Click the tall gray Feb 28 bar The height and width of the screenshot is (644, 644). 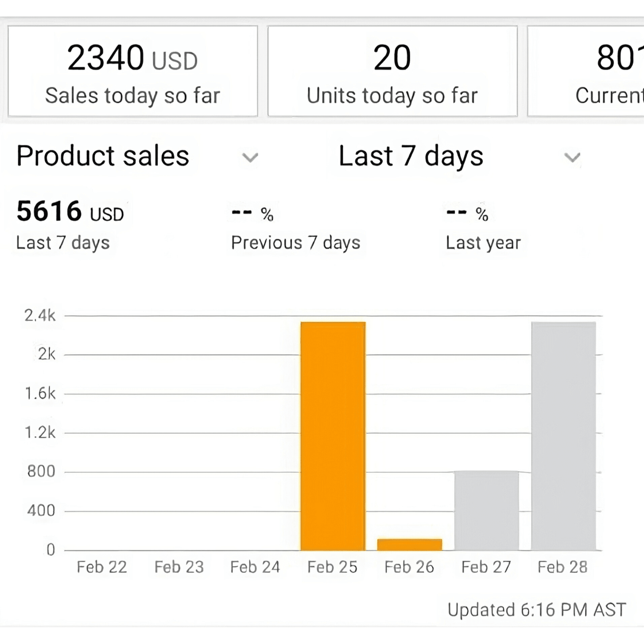tap(563, 436)
